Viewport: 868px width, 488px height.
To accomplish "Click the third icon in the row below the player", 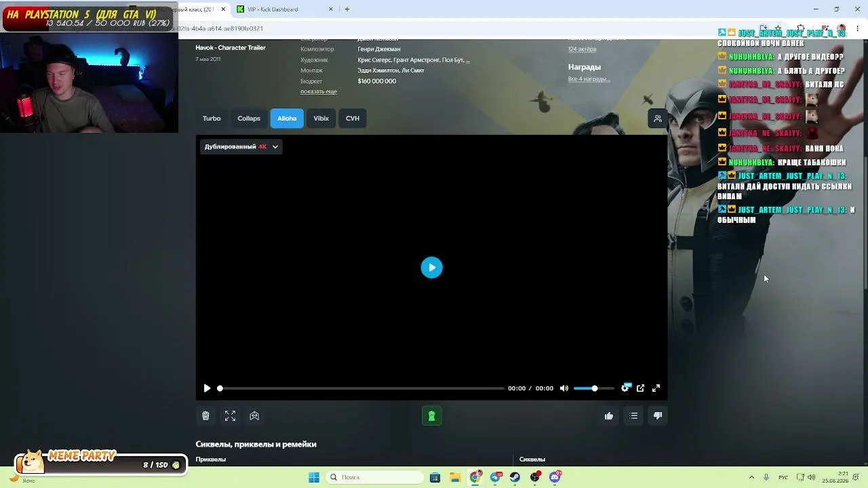I will click(x=254, y=416).
